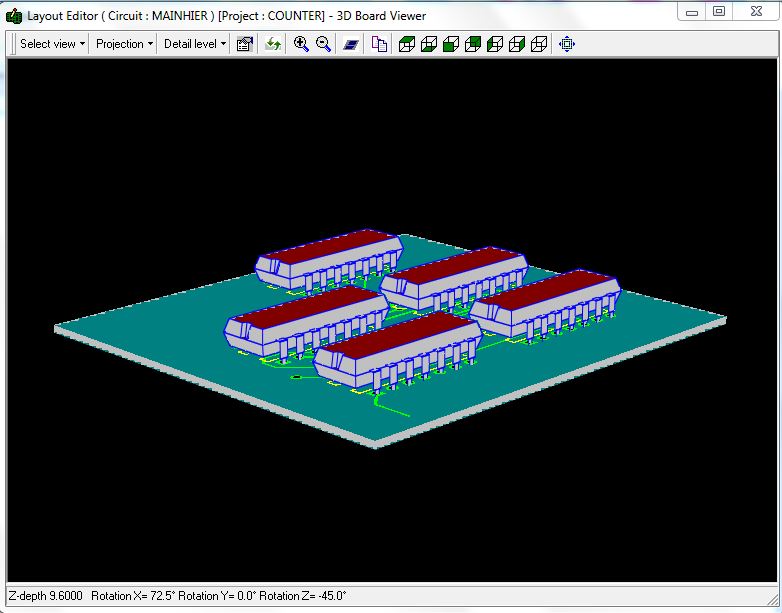The image size is (782, 613).
Task: Zoom in with the magnifier plus icon
Action: click(301, 44)
